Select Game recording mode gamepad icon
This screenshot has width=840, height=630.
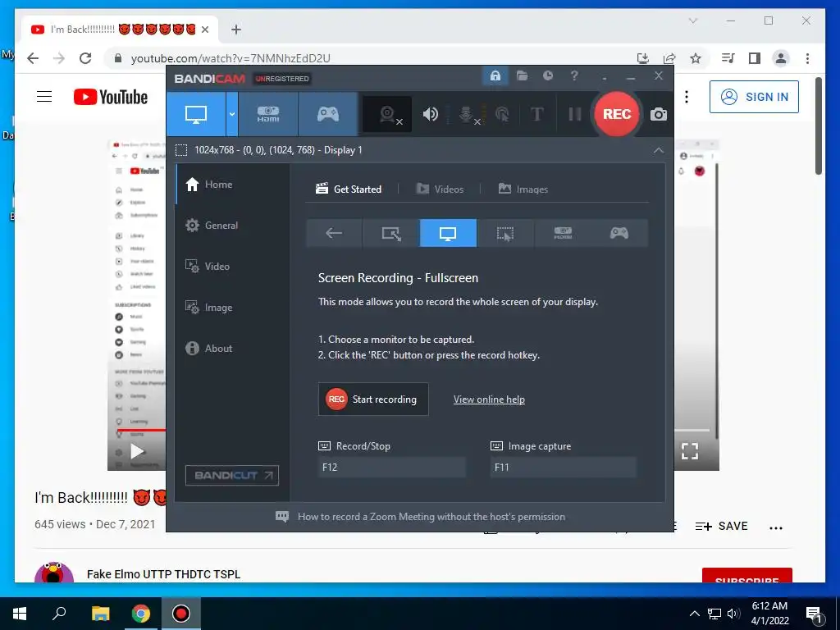[328, 114]
